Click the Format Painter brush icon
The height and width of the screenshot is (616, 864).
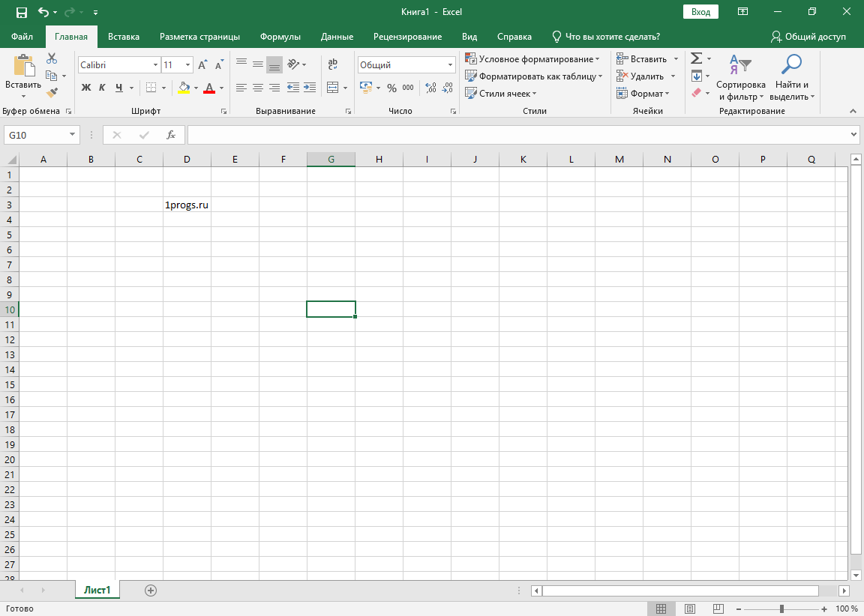tap(52, 93)
